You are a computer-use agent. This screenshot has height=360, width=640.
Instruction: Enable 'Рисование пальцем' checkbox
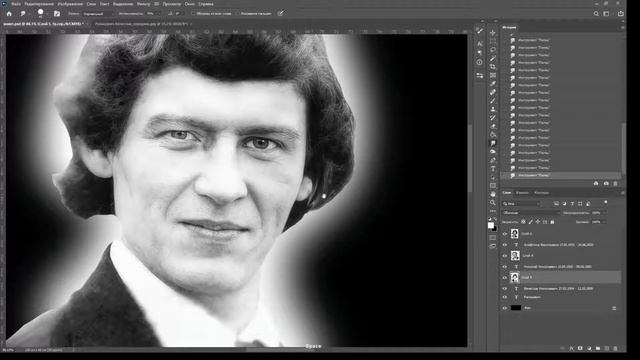click(x=238, y=13)
